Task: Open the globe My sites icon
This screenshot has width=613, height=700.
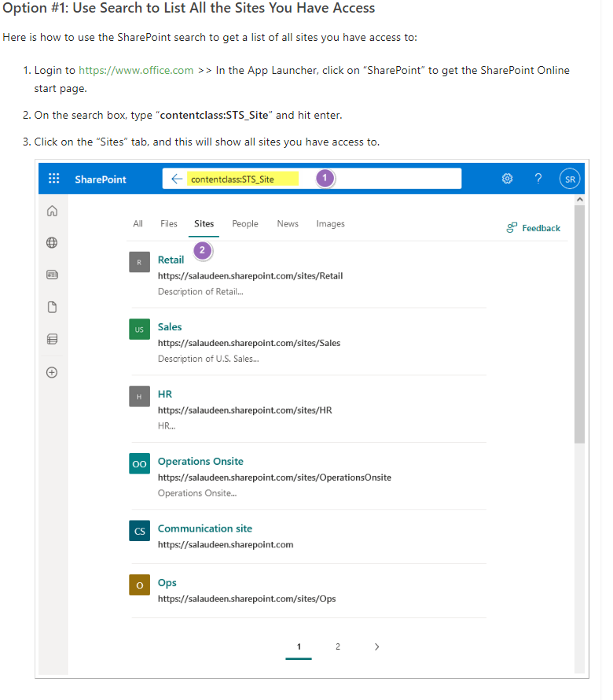Action: click(52, 242)
